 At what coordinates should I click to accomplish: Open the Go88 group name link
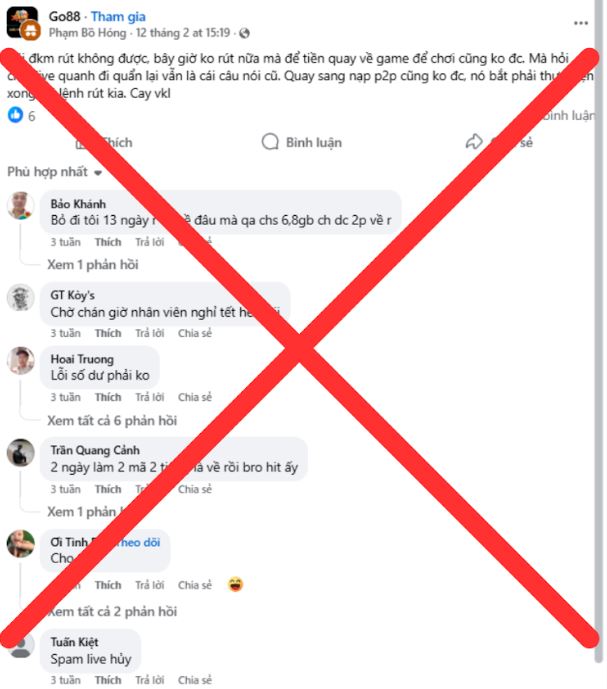point(65,17)
